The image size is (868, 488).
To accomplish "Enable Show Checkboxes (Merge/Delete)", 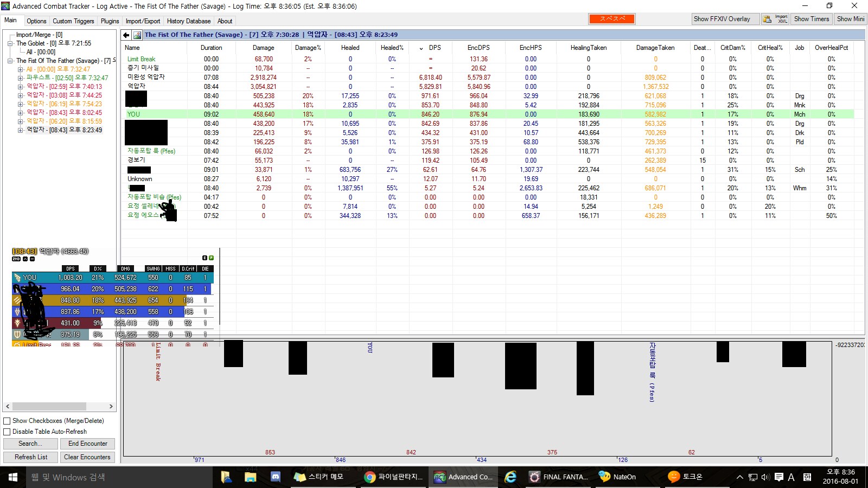I will (x=7, y=421).
